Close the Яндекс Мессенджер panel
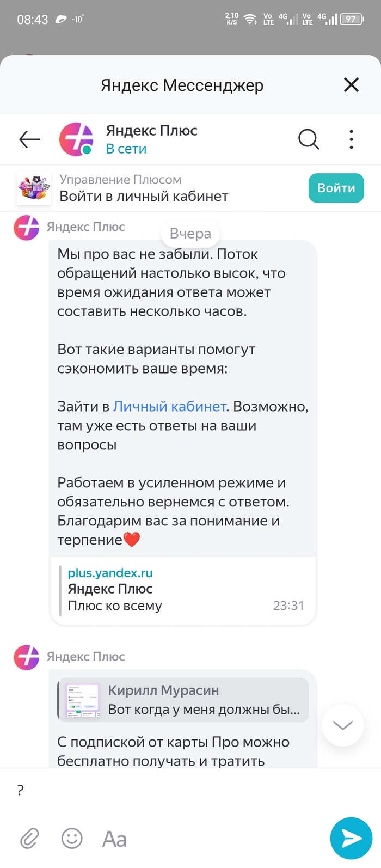 tap(351, 84)
